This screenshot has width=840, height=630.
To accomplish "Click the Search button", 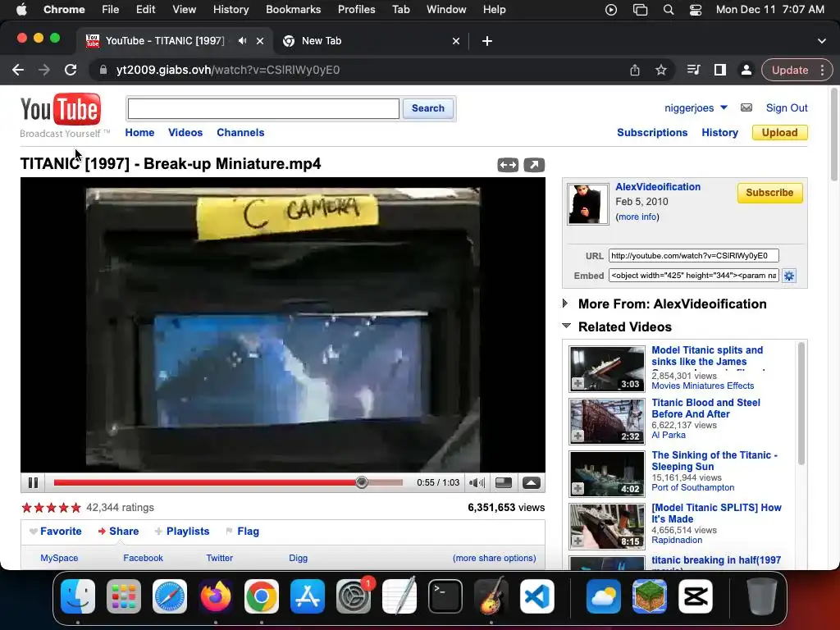I will click(x=428, y=108).
